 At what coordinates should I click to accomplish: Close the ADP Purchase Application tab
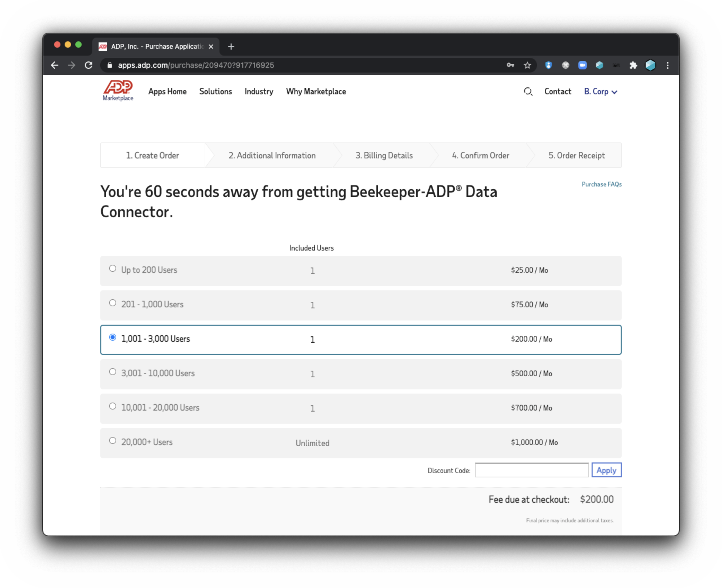pos(211,46)
